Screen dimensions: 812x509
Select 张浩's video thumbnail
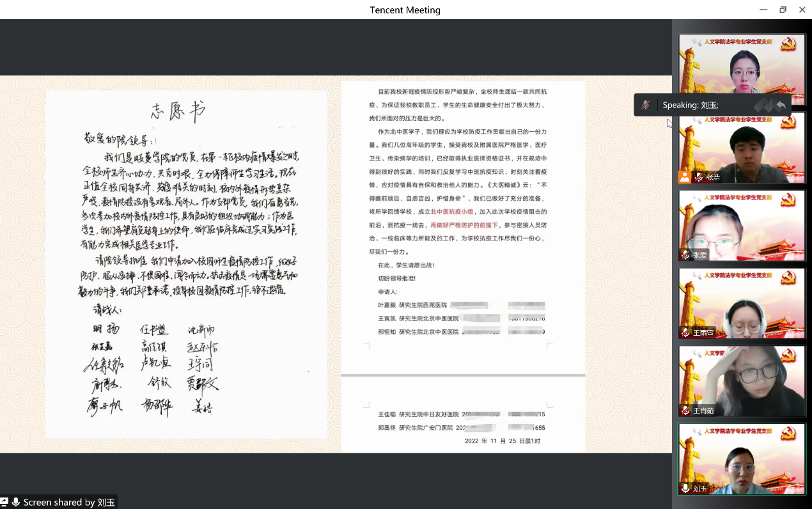[x=742, y=148]
